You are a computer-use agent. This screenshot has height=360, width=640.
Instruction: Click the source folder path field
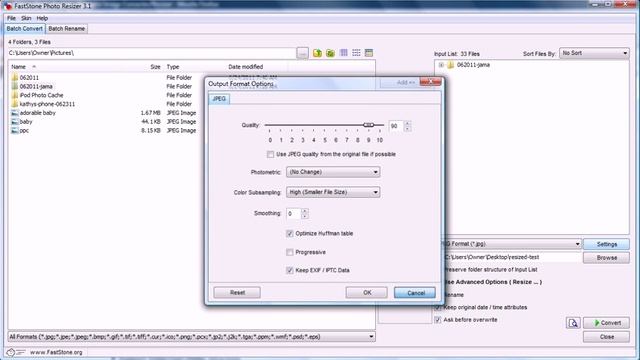coord(152,53)
